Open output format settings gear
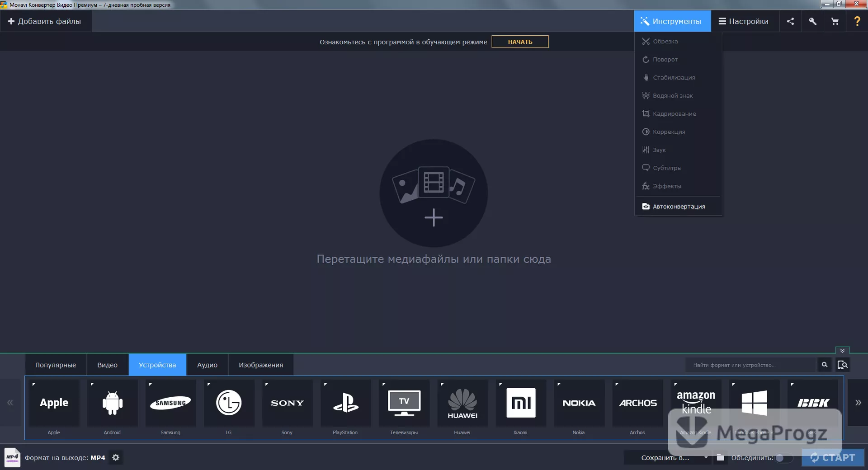Image resolution: width=868 pixels, height=470 pixels. click(x=116, y=457)
